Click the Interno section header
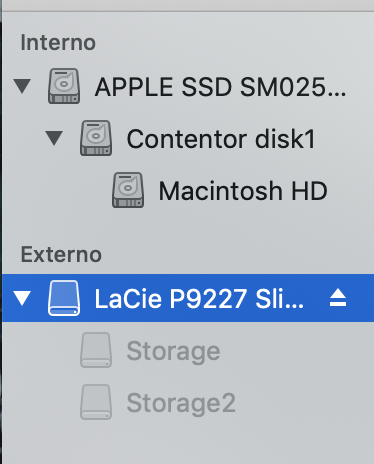Viewport: 374px width, 464px height. pyautogui.click(x=58, y=43)
